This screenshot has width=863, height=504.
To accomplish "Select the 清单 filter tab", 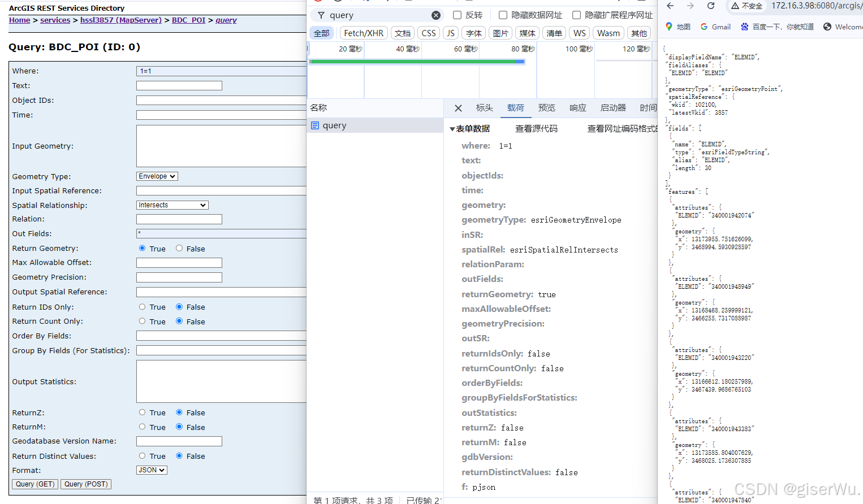I will [x=554, y=33].
